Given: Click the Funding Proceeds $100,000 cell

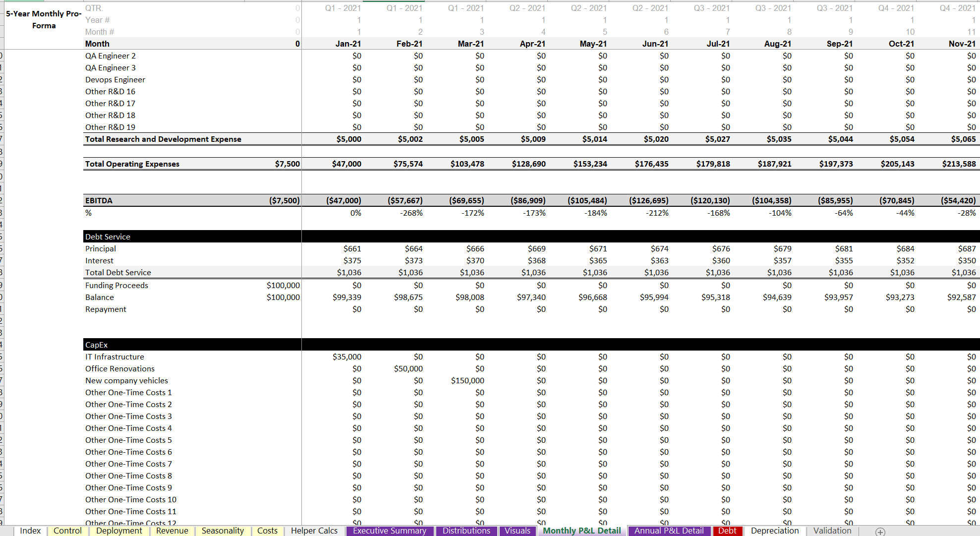Looking at the screenshot, I should [282, 285].
